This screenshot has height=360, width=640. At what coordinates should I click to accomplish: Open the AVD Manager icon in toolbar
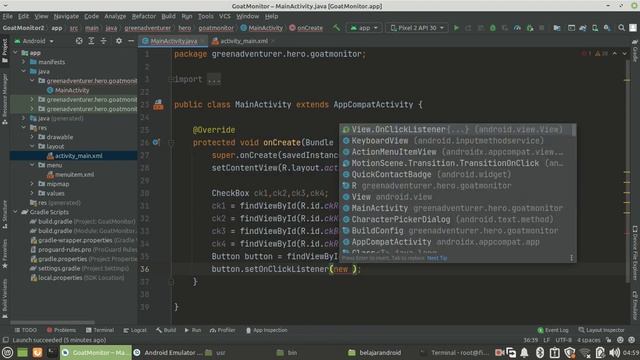point(595,28)
